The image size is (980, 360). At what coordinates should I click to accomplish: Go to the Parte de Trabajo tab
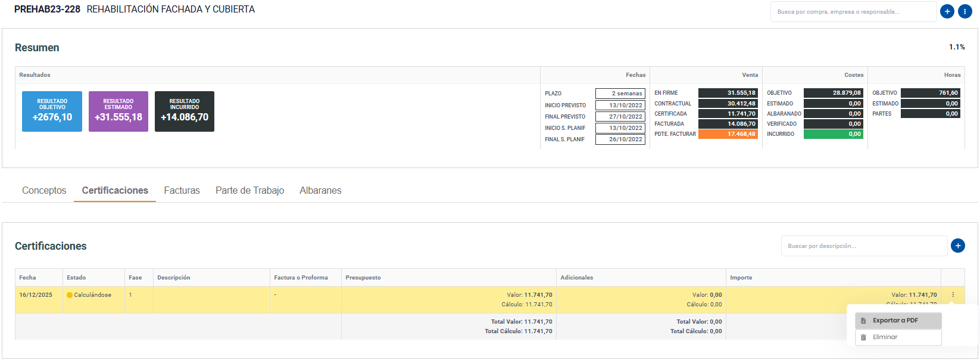point(249,191)
